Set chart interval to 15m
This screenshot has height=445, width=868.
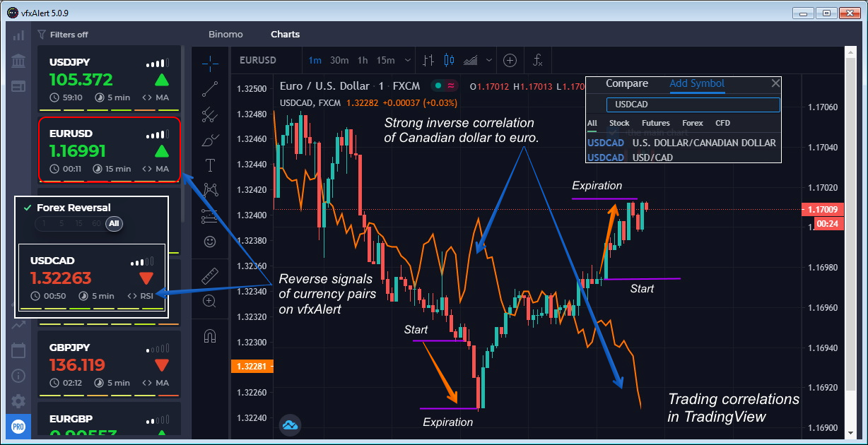[385, 60]
